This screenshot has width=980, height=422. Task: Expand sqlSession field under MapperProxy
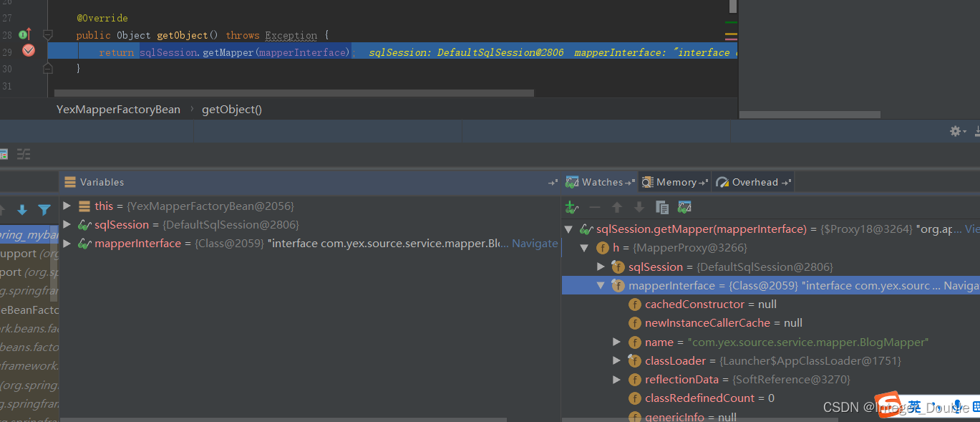(601, 267)
